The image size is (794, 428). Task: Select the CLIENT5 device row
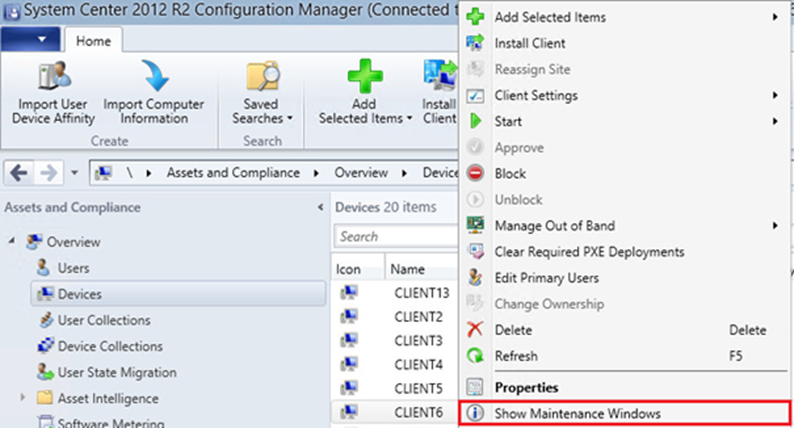395,388
